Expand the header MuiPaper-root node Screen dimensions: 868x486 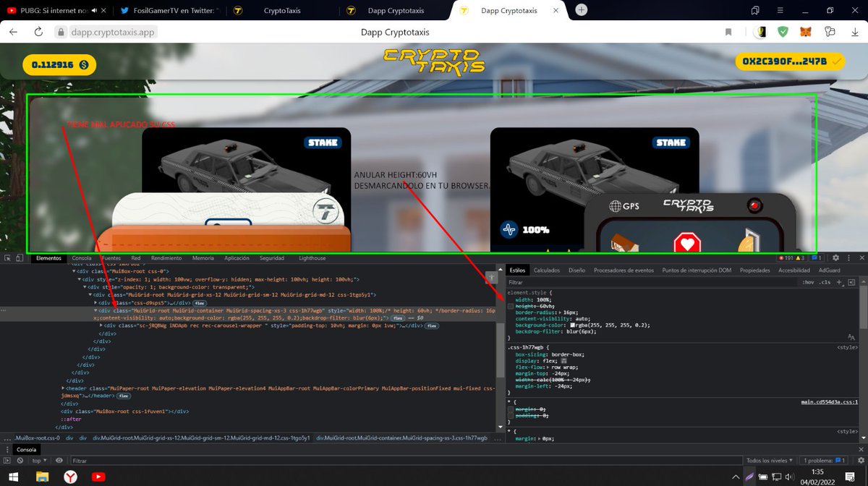point(63,388)
